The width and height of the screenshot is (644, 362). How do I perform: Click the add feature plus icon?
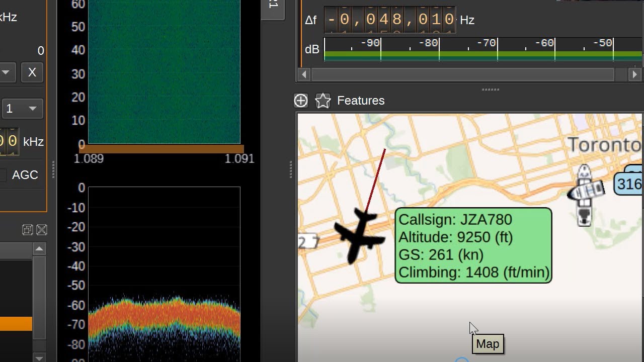coord(301,101)
